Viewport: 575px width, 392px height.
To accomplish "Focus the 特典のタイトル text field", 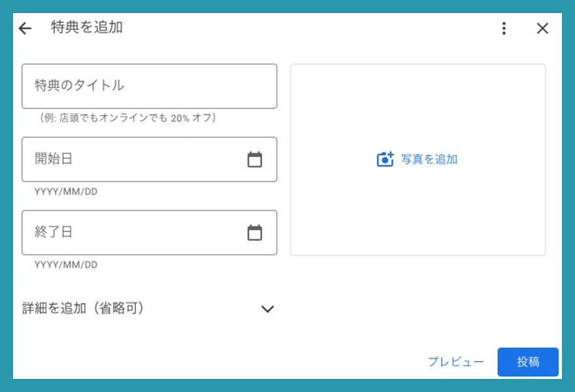I will click(149, 86).
